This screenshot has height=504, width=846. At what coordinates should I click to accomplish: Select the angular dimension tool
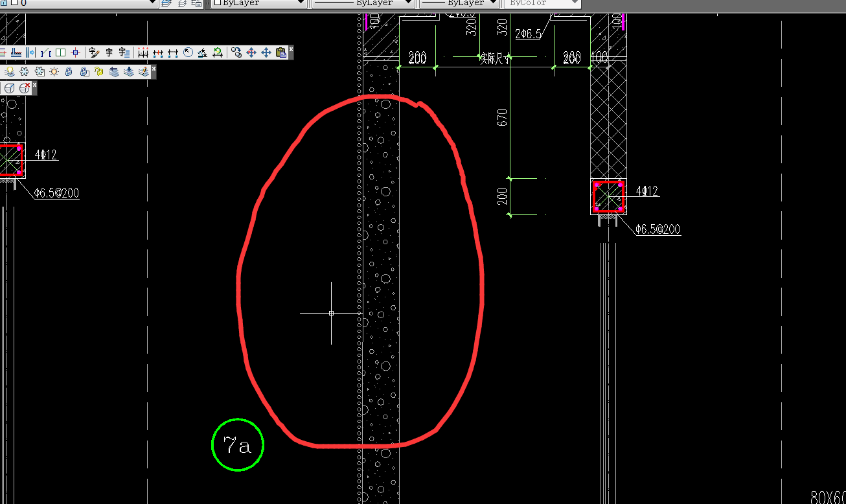point(202,52)
